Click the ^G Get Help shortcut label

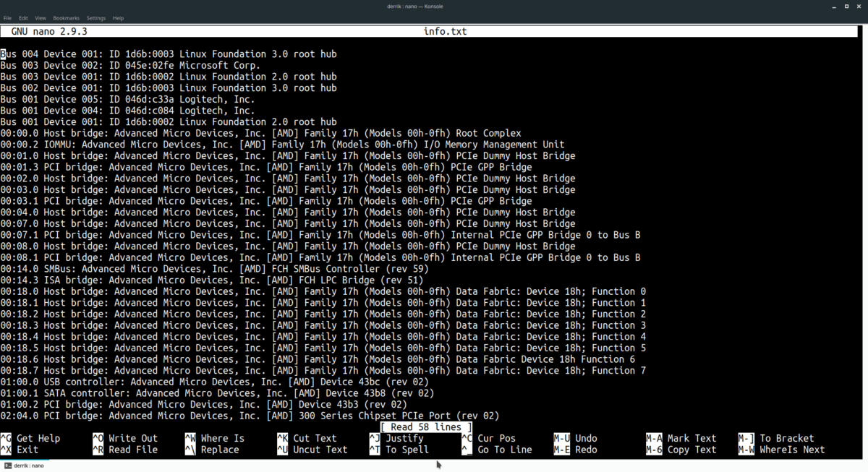[30, 438]
